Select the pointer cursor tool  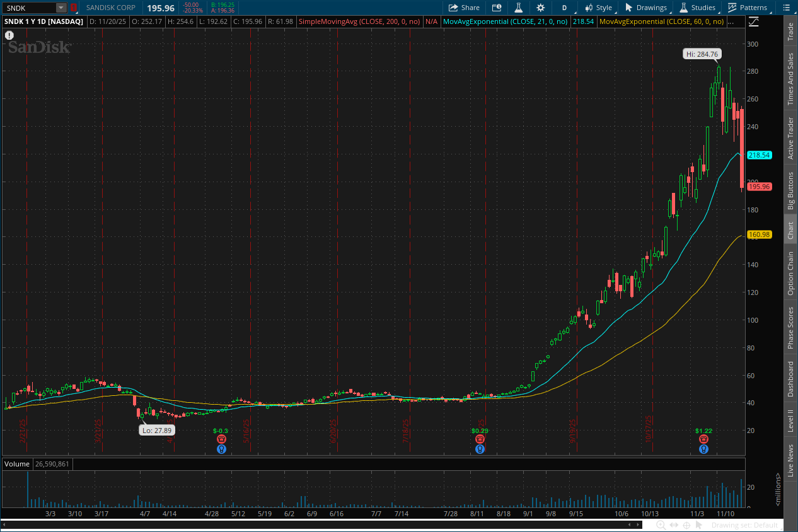[x=700, y=525]
